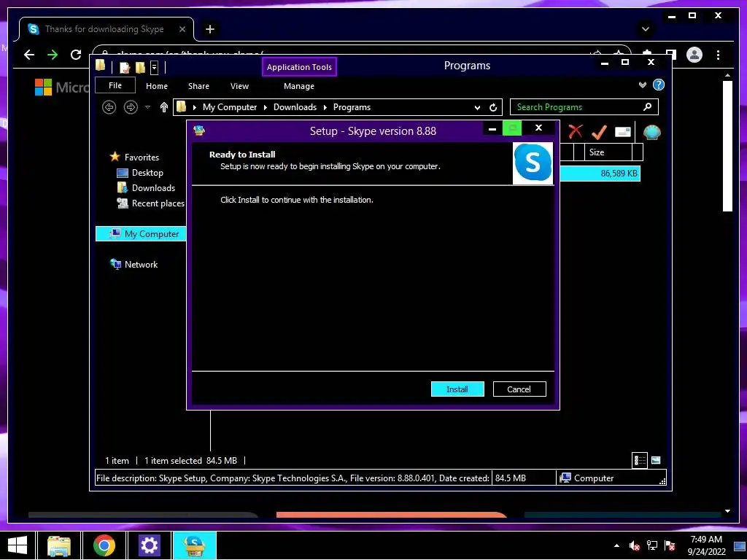
Task: Expand the chevron before My Computer breadcrumb
Action: point(194,107)
